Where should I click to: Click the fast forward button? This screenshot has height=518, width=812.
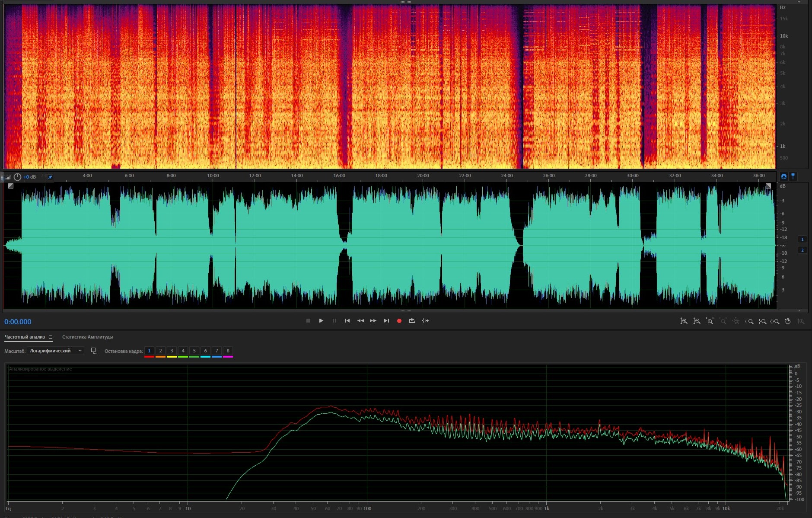[373, 321]
